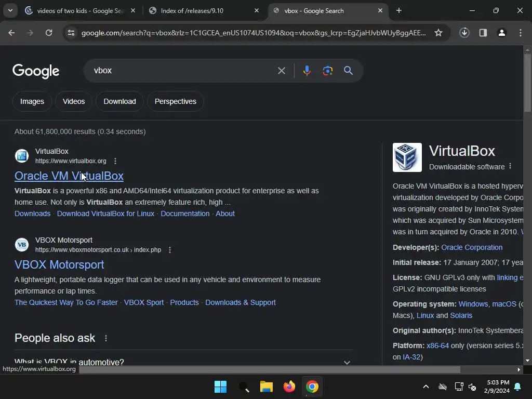Close the 'videos of two kids' tab
The image size is (532, 399).
[133, 10]
